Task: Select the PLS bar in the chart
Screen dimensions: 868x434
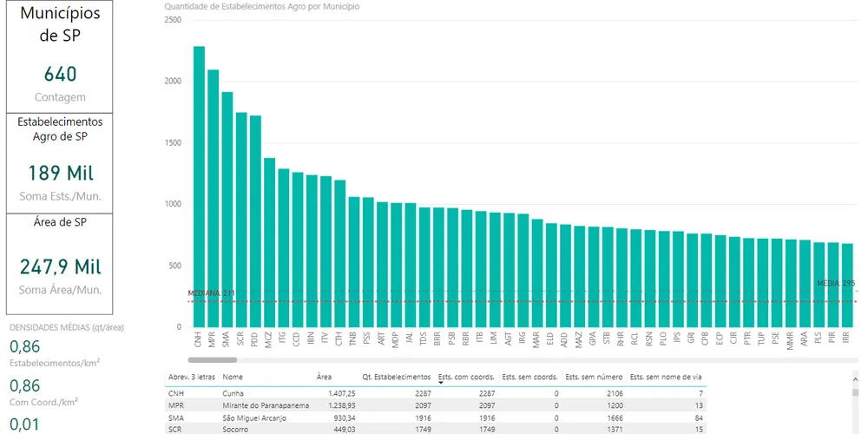Action: click(819, 285)
